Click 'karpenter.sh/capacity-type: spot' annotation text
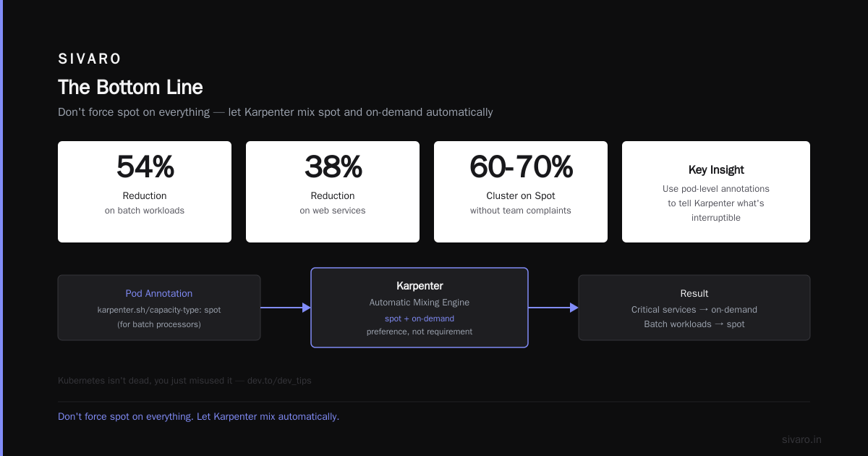 (x=159, y=310)
